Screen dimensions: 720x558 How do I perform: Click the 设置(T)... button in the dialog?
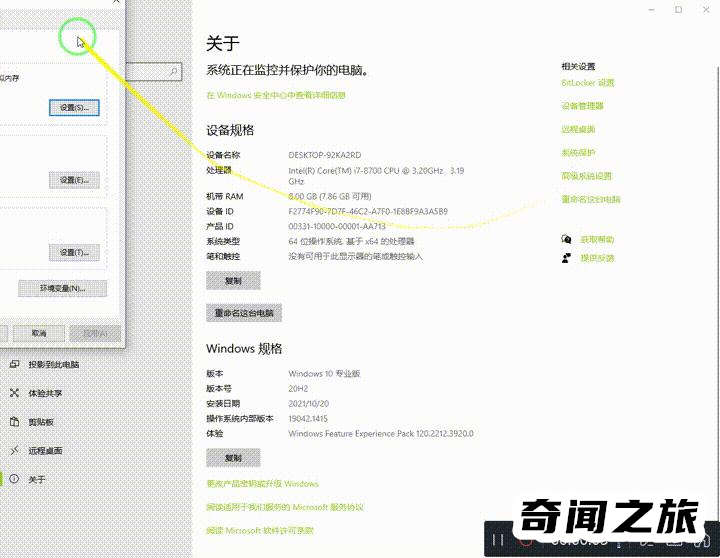[x=74, y=252]
